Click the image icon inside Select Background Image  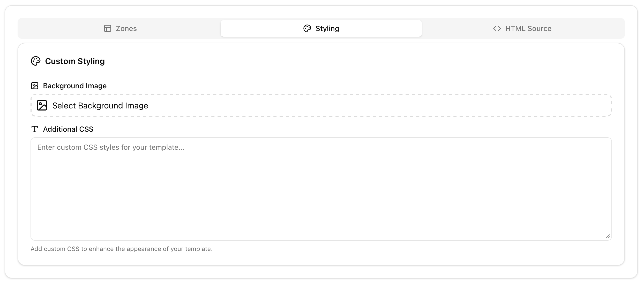(x=42, y=105)
